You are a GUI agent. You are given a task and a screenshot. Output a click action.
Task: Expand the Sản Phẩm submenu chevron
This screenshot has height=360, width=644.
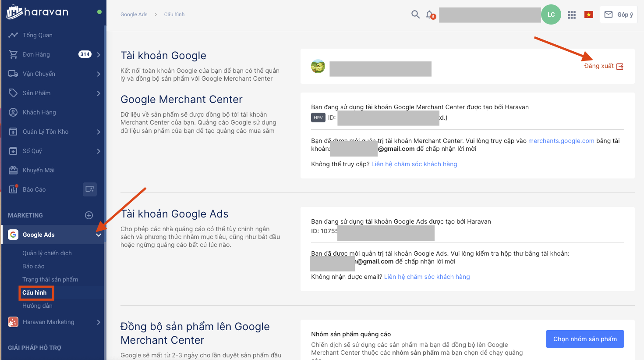click(x=99, y=93)
